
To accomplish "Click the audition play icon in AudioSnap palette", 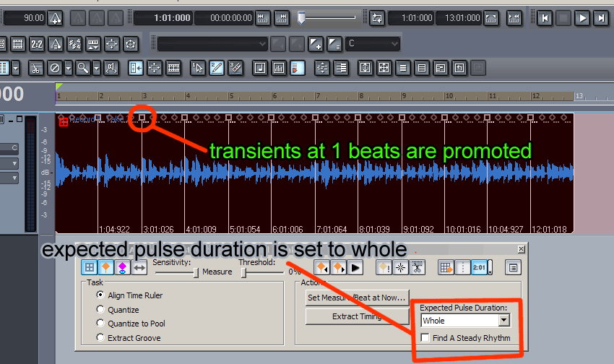I will coord(355,267).
